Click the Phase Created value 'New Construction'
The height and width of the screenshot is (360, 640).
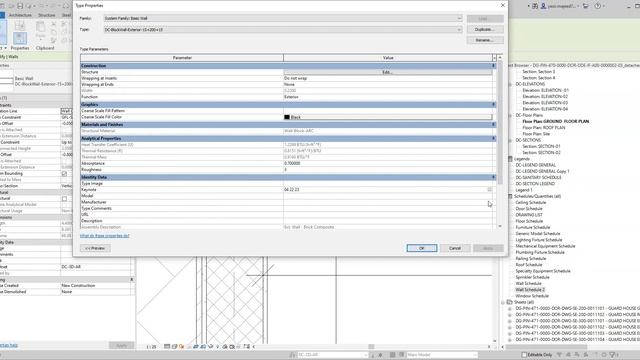(96, 285)
